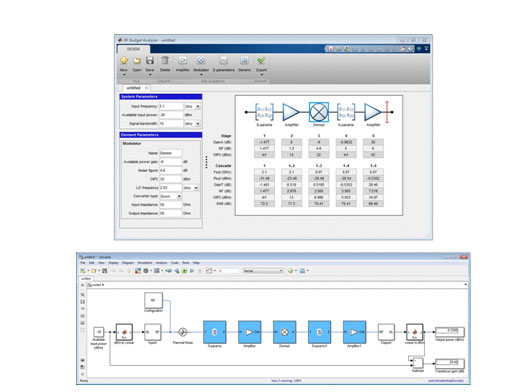The image size is (523, 392).
Task: Click the Run button in Simulink toolbar
Action: 184,271
